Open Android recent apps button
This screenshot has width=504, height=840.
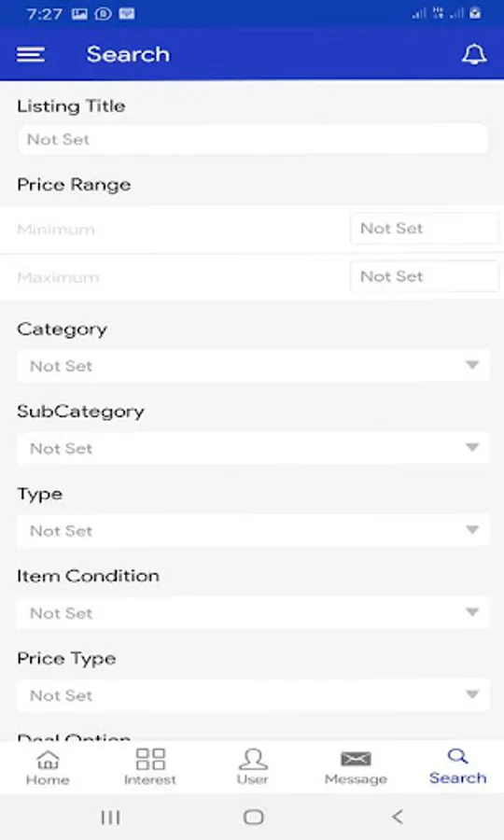(110, 817)
